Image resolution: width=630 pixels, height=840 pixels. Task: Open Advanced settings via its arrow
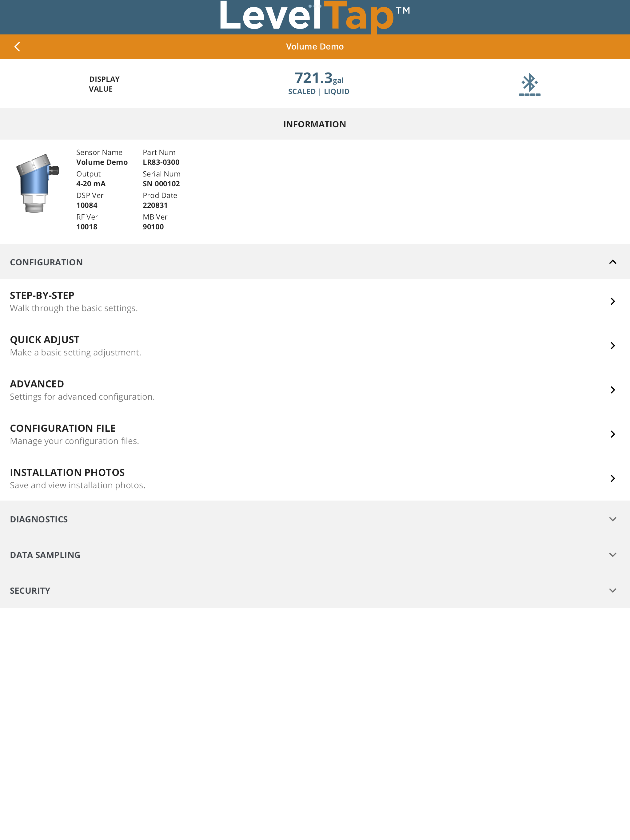pos(612,390)
